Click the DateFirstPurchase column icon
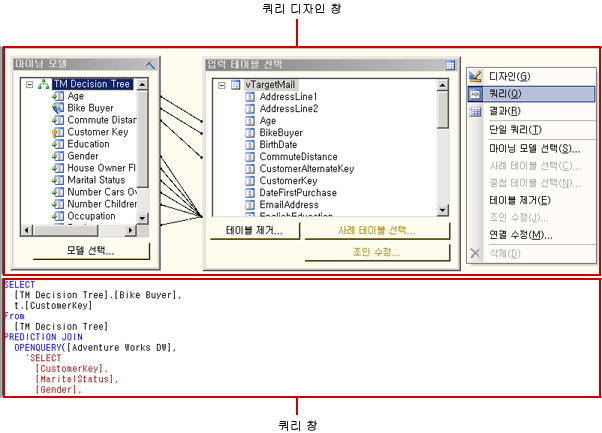602x433 pixels. 250,193
